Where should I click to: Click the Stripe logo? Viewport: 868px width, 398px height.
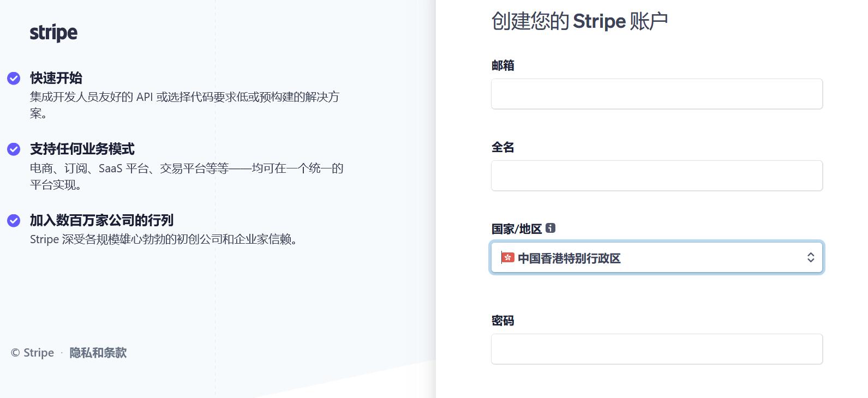coord(53,33)
